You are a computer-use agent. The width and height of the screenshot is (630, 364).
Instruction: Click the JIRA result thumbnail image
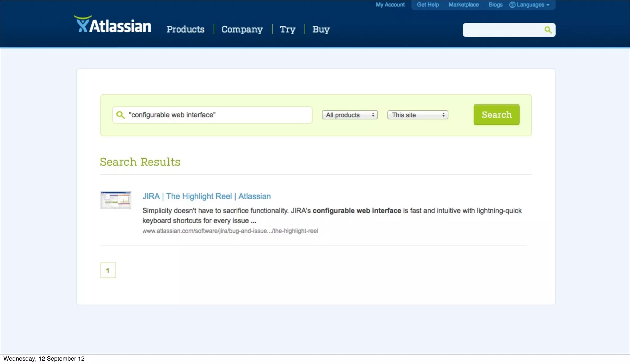click(116, 200)
